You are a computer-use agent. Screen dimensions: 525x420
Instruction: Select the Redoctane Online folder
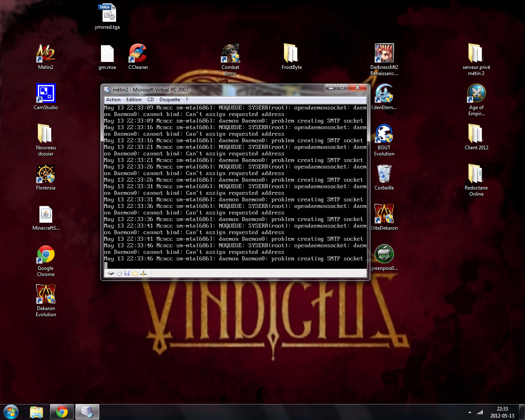(476, 180)
